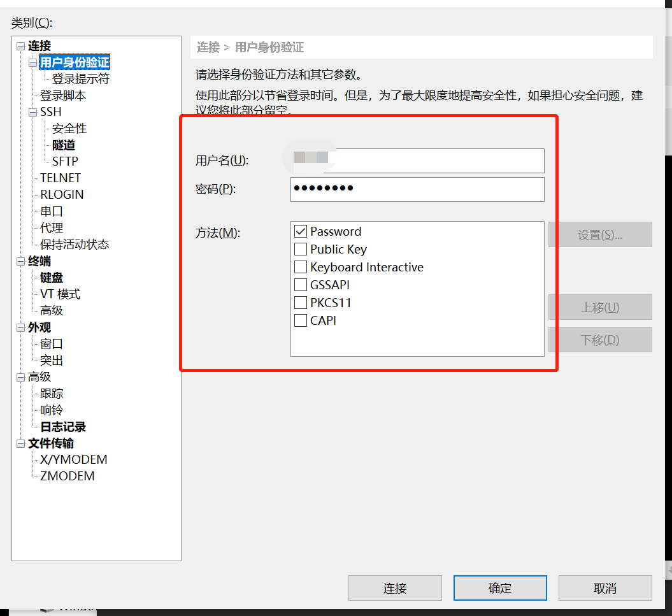Viewport: 672px width, 616px height.
Task: Collapse the 终端 category expander
Action: tap(20, 261)
